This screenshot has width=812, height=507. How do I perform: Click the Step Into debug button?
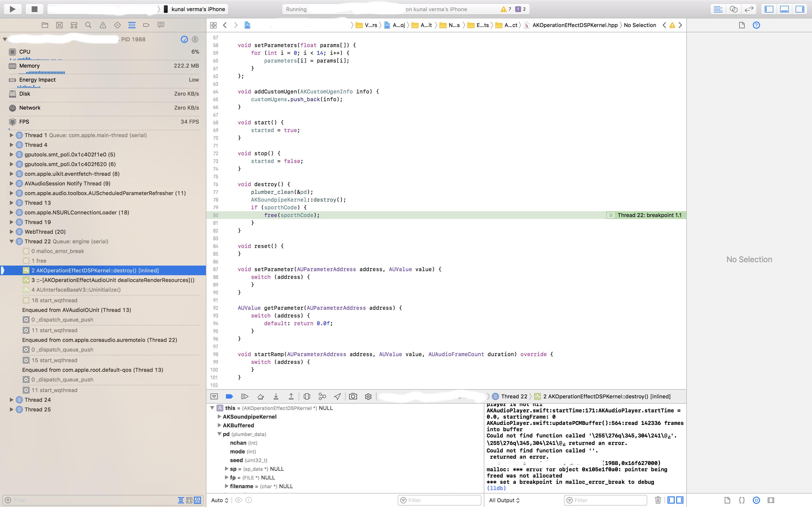[x=276, y=396]
